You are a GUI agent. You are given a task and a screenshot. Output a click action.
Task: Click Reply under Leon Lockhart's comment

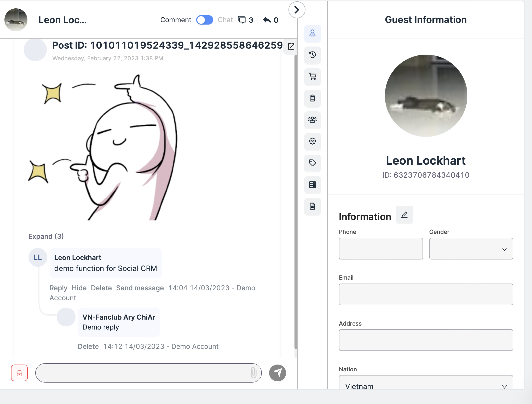pos(58,288)
